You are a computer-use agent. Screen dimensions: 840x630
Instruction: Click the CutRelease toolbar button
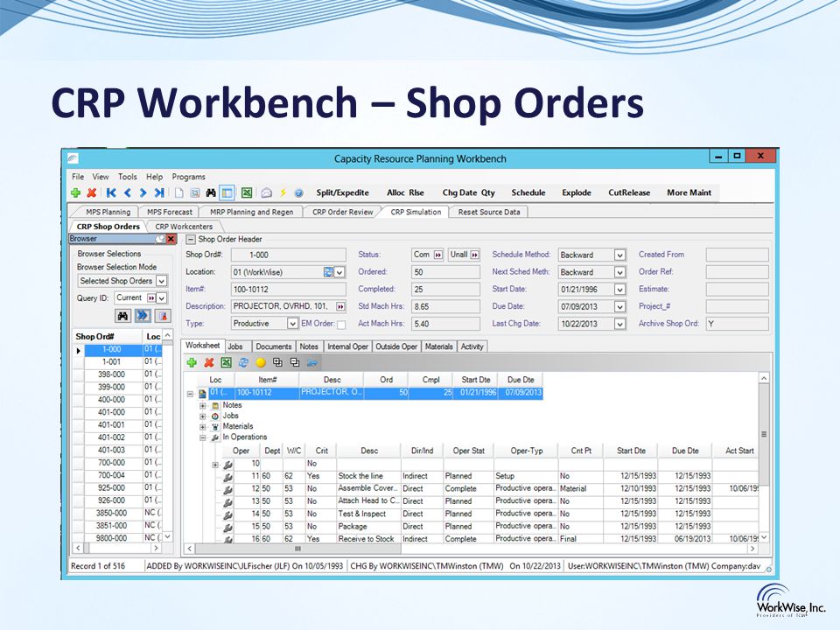(629, 192)
